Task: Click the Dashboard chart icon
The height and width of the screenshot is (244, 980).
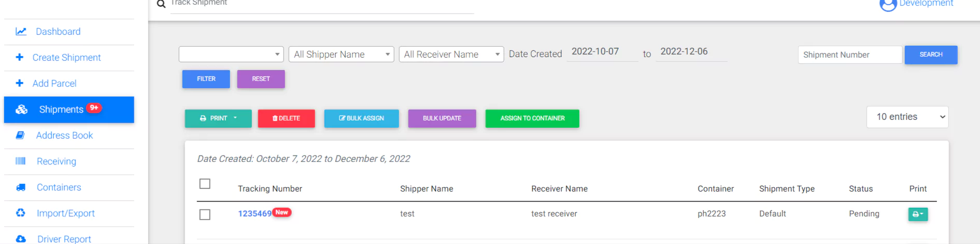Action: pos(21,32)
